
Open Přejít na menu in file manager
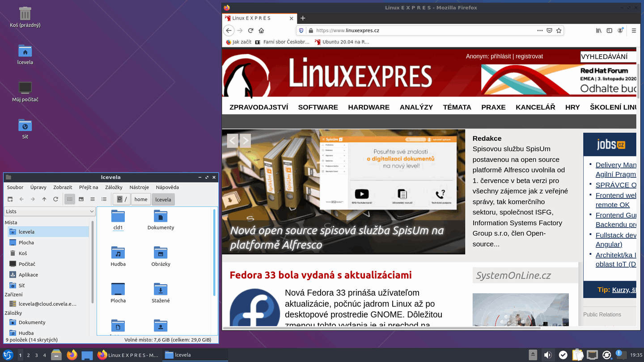(x=89, y=187)
